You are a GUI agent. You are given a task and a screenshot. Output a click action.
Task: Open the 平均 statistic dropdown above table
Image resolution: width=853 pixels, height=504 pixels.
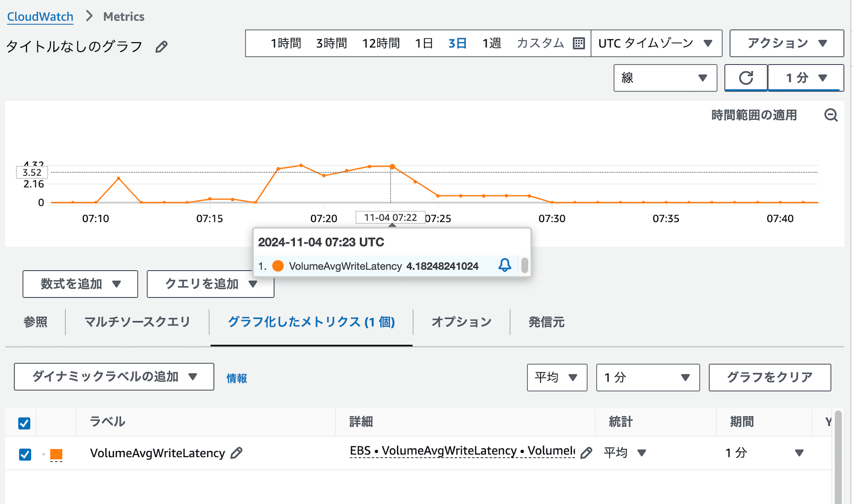pyautogui.click(x=557, y=377)
